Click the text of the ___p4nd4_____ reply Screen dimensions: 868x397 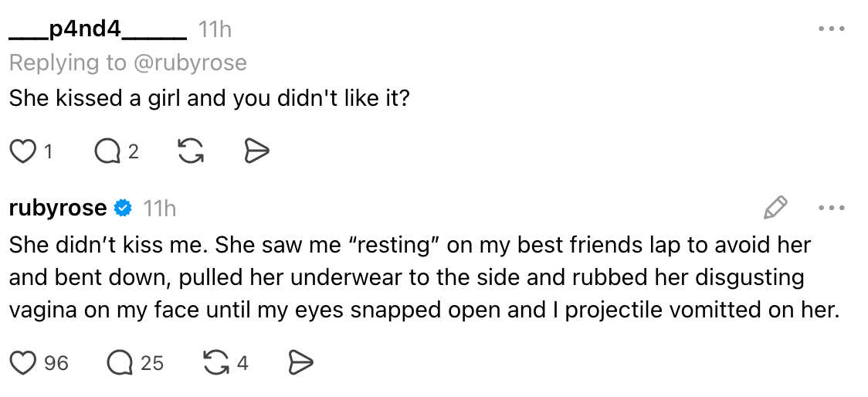pyautogui.click(x=209, y=99)
